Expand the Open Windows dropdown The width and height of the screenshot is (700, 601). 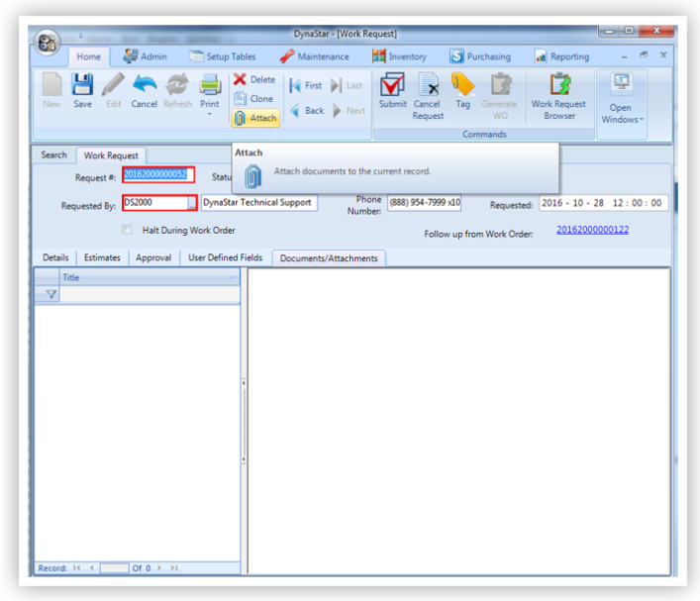tap(622, 120)
